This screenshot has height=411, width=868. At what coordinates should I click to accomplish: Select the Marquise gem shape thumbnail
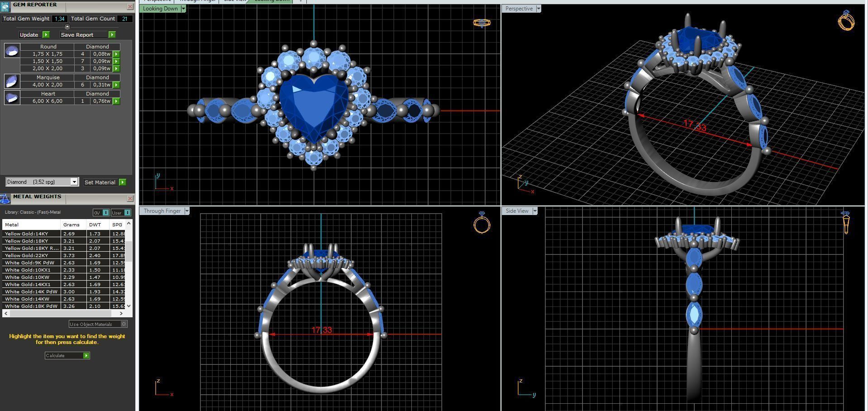click(x=12, y=81)
